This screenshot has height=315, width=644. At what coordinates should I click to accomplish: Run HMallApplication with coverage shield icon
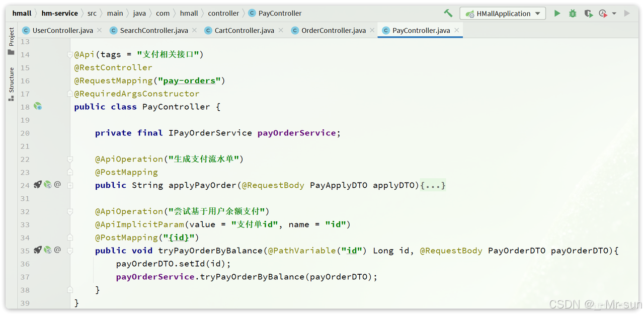588,14
